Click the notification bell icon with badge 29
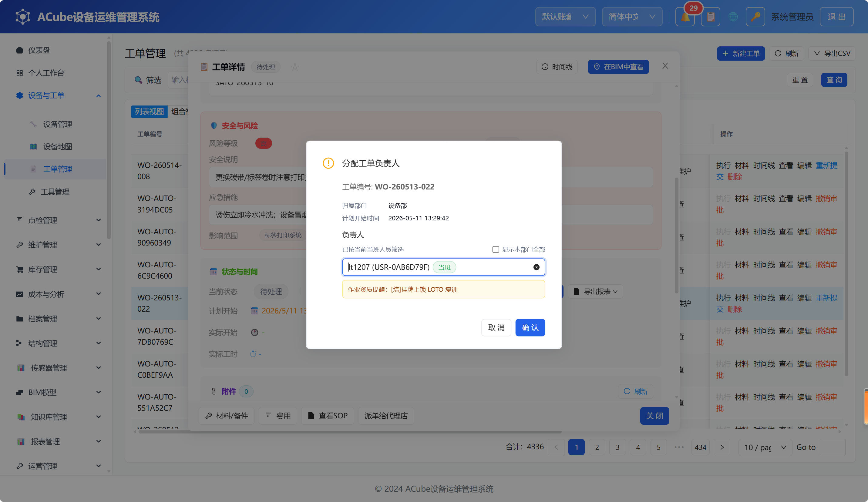The height and width of the screenshot is (502, 868). [x=685, y=17]
